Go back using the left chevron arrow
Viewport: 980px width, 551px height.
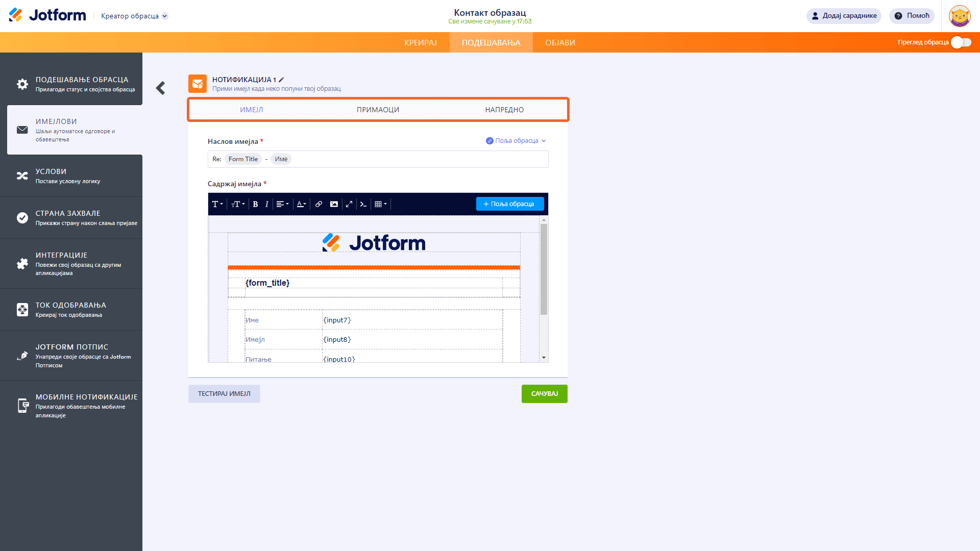point(161,88)
